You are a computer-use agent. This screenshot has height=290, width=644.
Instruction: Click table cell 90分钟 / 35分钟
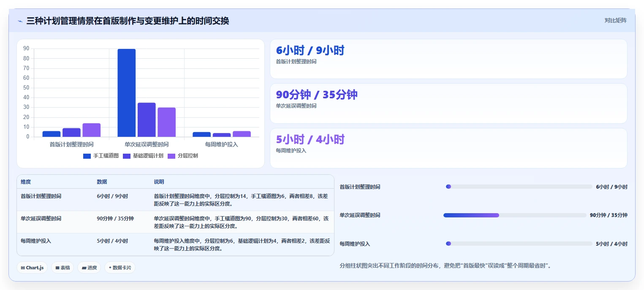pyautogui.click(x=115, y=219)
